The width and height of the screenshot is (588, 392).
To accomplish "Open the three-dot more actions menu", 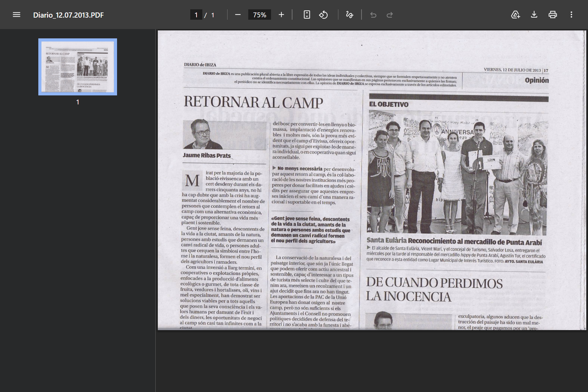I will tap(571, 15).
